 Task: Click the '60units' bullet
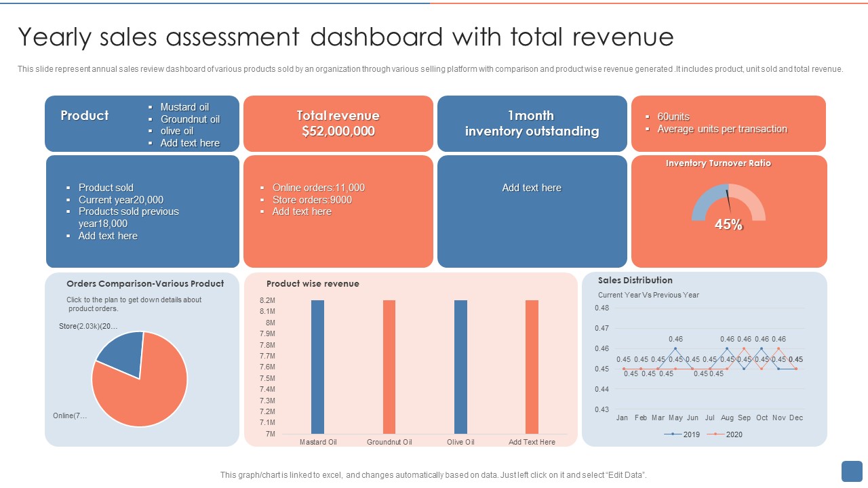click(673, 117)
